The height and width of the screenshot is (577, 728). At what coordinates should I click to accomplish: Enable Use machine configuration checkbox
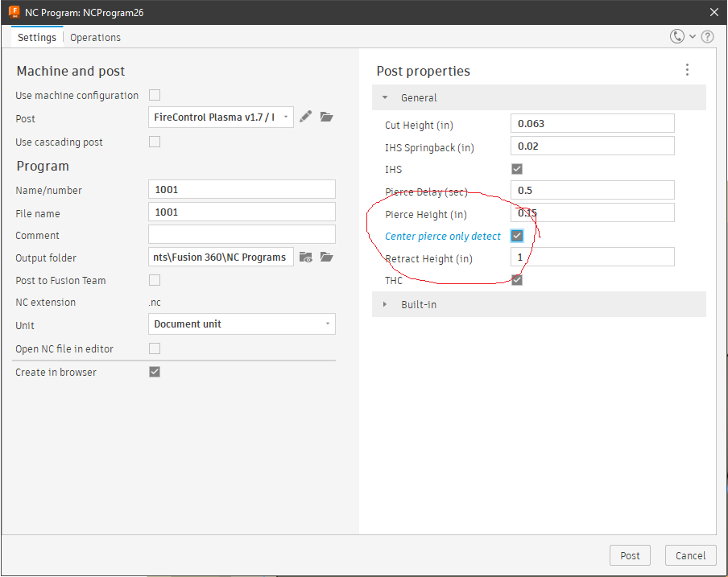pyautogui.click(x=155, y=95)
